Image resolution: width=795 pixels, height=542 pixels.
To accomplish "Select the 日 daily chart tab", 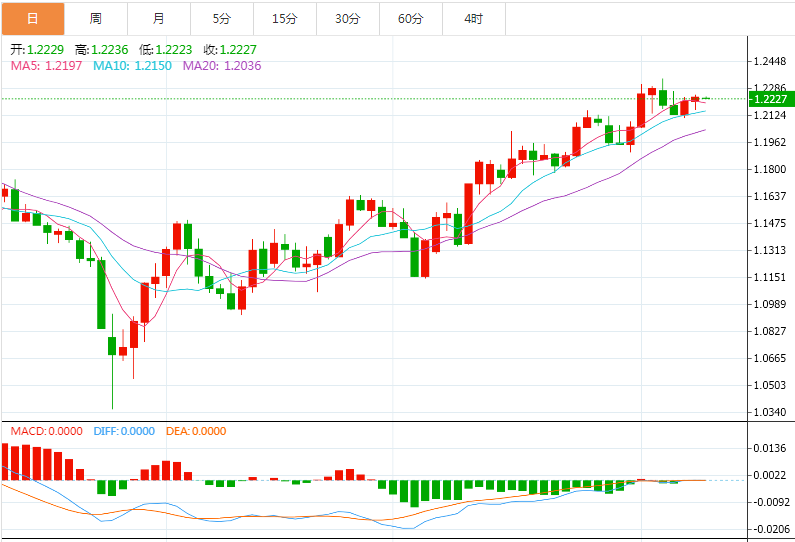I will [33, 19].
